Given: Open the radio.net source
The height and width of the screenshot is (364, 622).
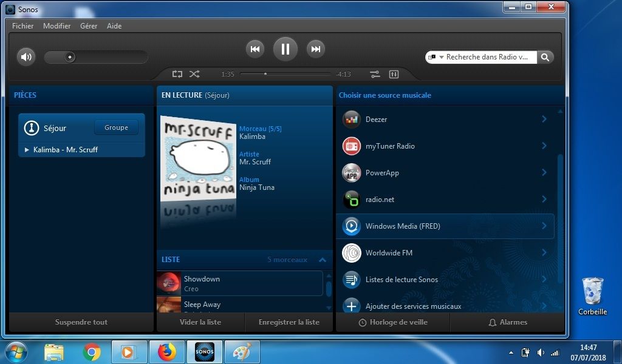Looking at the screenshot, I should click(445, 199).
